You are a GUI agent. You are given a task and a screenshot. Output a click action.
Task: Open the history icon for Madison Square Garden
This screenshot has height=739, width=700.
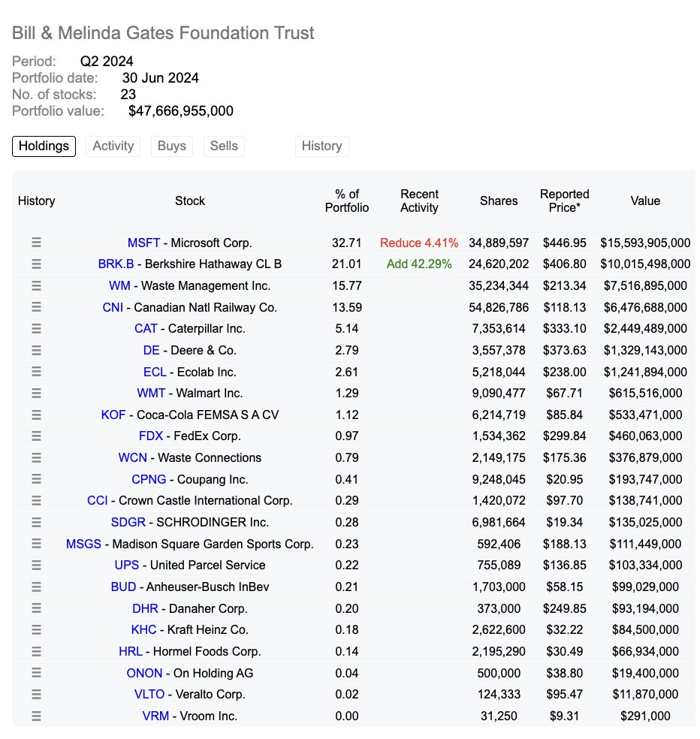point(36,544)
